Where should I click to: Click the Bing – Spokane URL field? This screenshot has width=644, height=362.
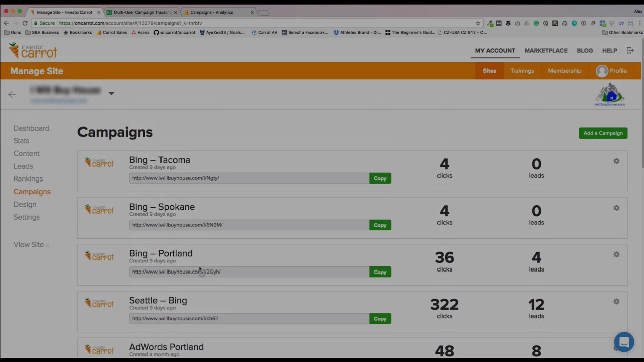249,225
